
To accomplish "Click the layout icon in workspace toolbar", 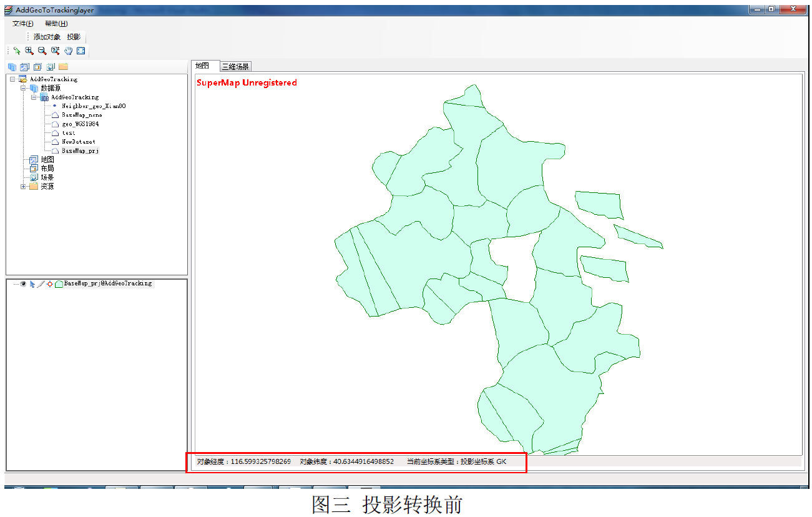I will point(37,67).
